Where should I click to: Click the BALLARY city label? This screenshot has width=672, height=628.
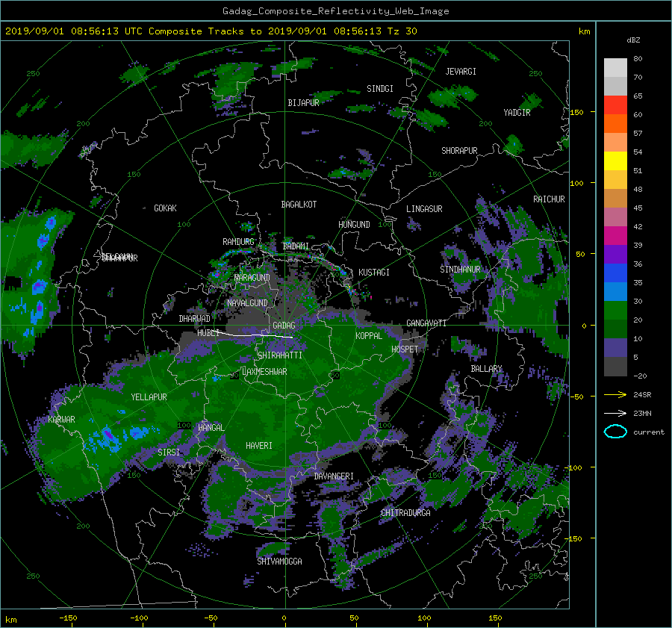(x=486, y=369)
